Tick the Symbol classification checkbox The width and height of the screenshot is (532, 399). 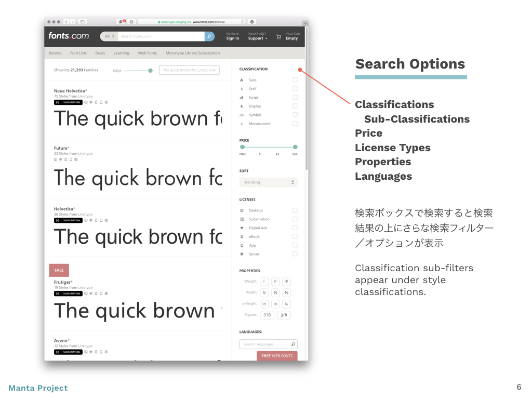[x=295, y=115]
